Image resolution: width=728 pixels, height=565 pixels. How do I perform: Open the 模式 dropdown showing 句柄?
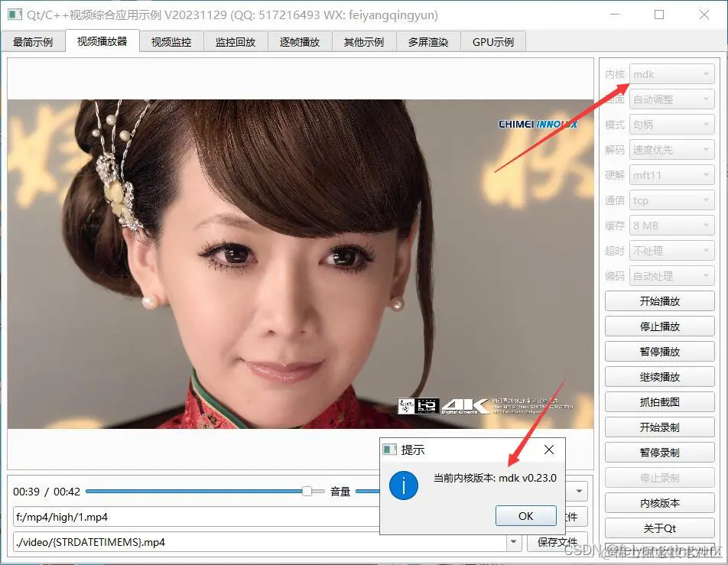tap(671, 125)
